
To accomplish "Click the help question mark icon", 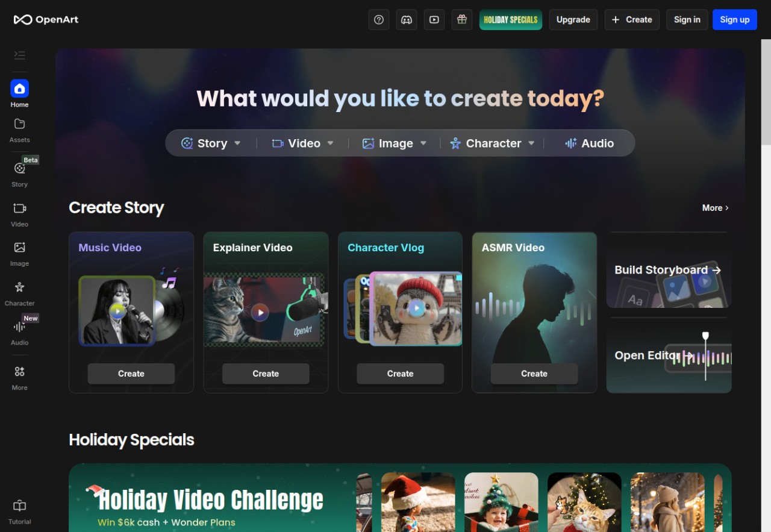I will (x=379, y=19).
